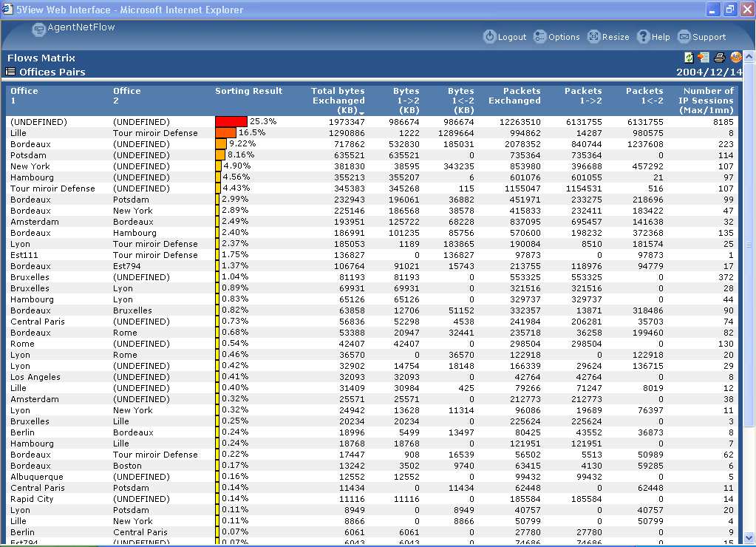Click the green refresh page icon

pyautogui.click(x=689, y=58)
